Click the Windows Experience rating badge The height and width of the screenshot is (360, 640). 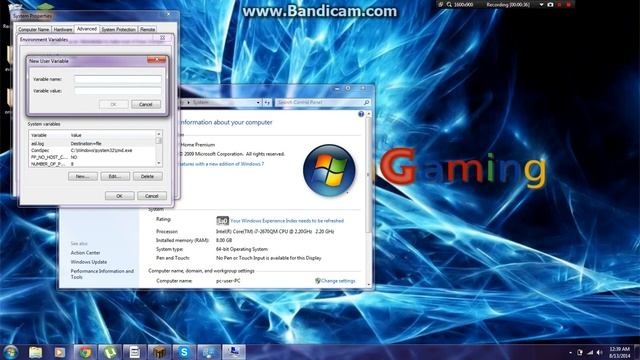click(x=222, y=221)
